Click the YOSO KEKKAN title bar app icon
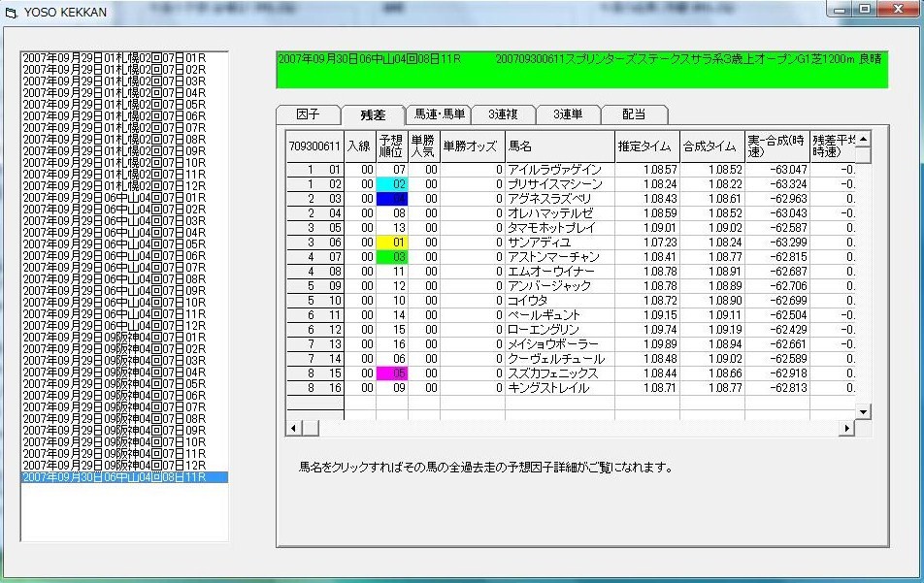 tap(12, 13)
